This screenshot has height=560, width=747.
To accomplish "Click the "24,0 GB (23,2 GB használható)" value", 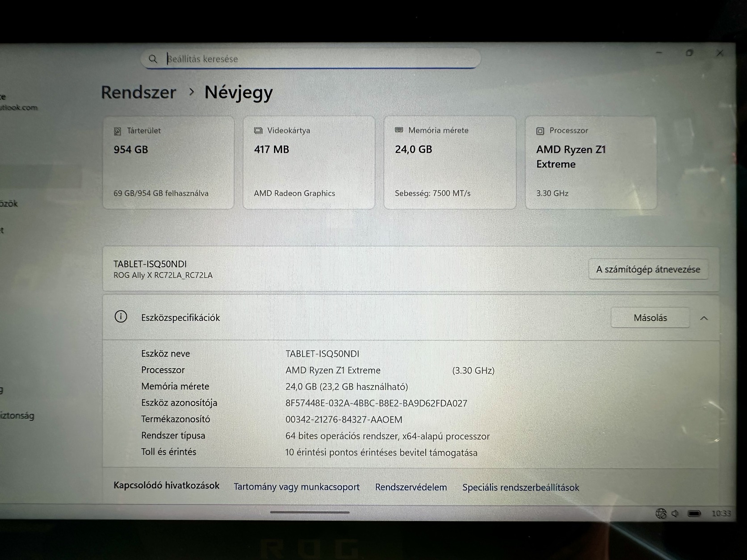I will click(347, 387).
